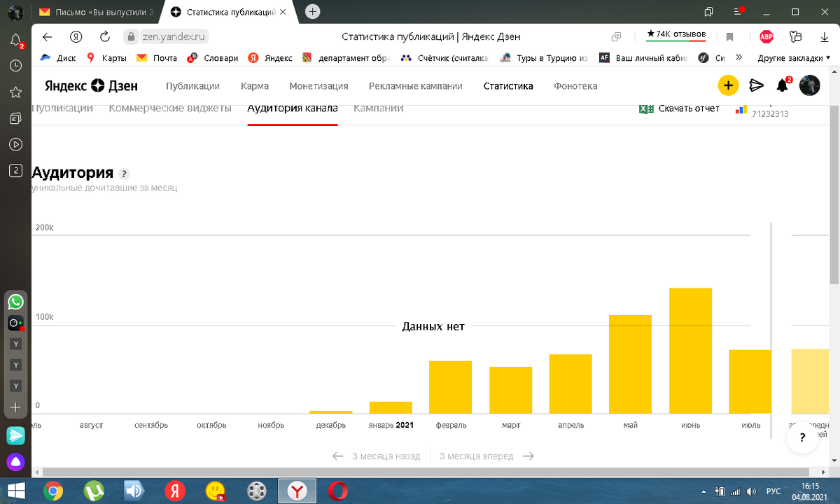Open profile avatar in Zen header

pos(809,85)
